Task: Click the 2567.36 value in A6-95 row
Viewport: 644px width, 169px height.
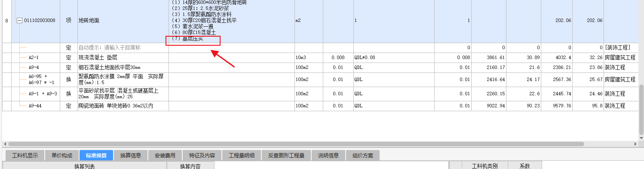Action: click(557, 80)
